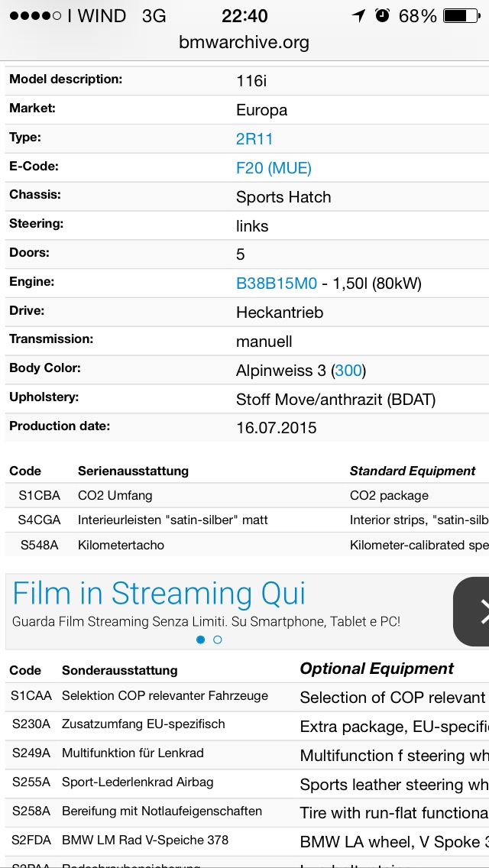Tap the battery icon in status bar
The image size is (489, 868).
[x=462, y=16]
